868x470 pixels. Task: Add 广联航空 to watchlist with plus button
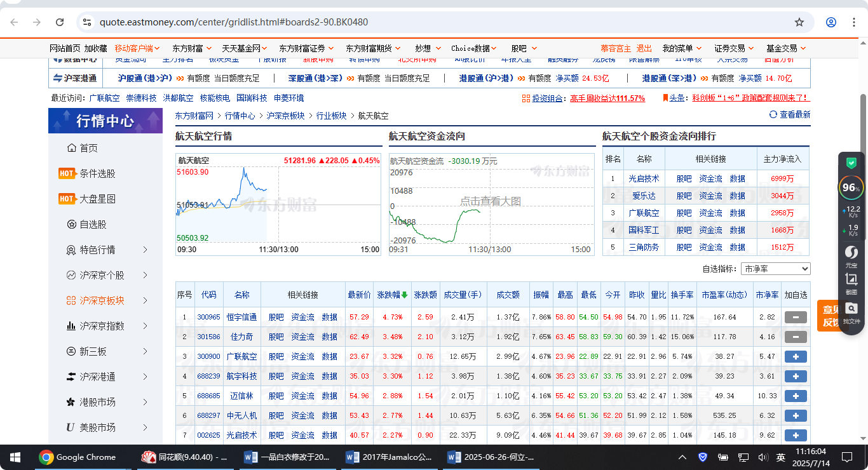point(796,357)
